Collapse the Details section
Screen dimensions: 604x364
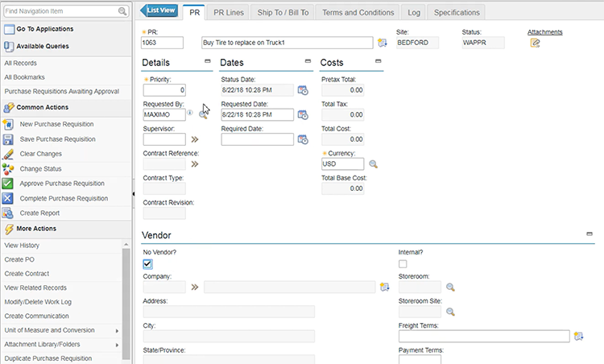point(208,62)
